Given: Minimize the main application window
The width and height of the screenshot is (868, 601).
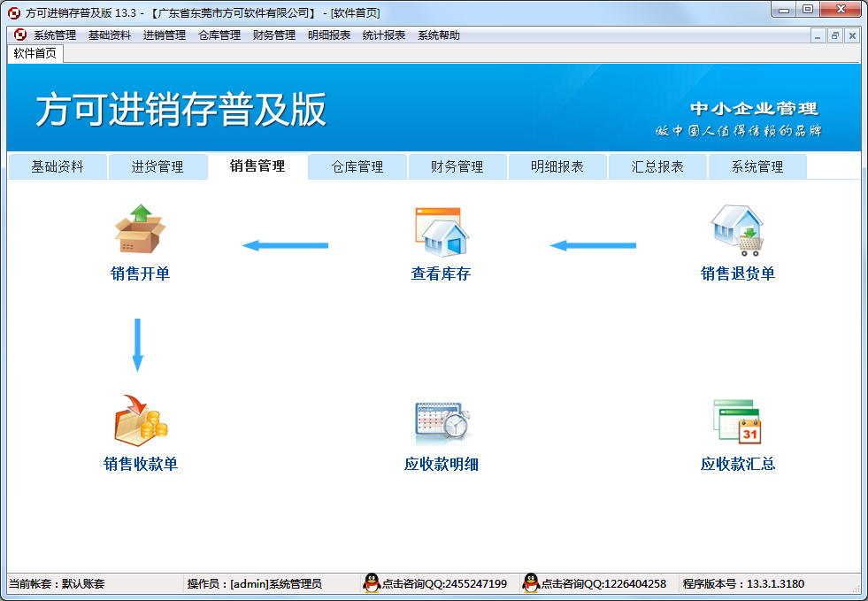Looking at the screenshot, I should [x=784, y=10].
